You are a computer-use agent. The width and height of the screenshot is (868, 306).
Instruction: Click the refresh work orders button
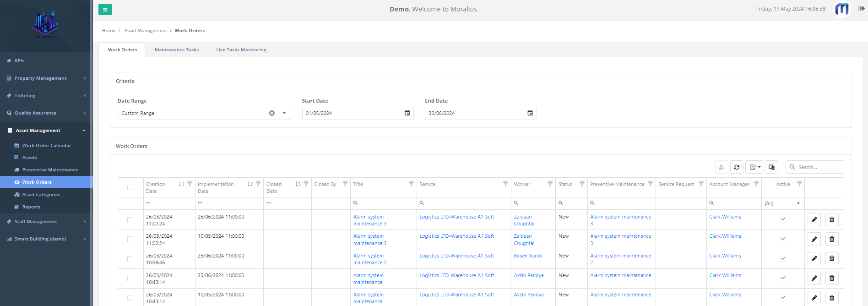(x=737, y=167)
